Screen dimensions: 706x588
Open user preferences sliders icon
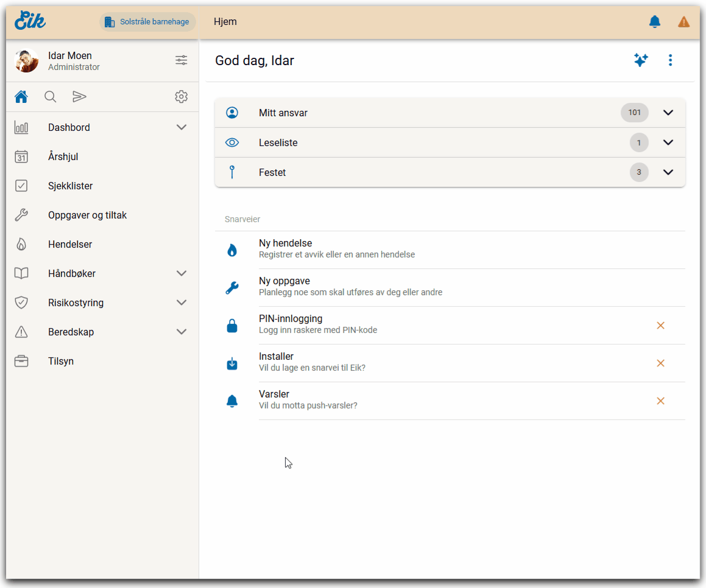coord(181,60)
